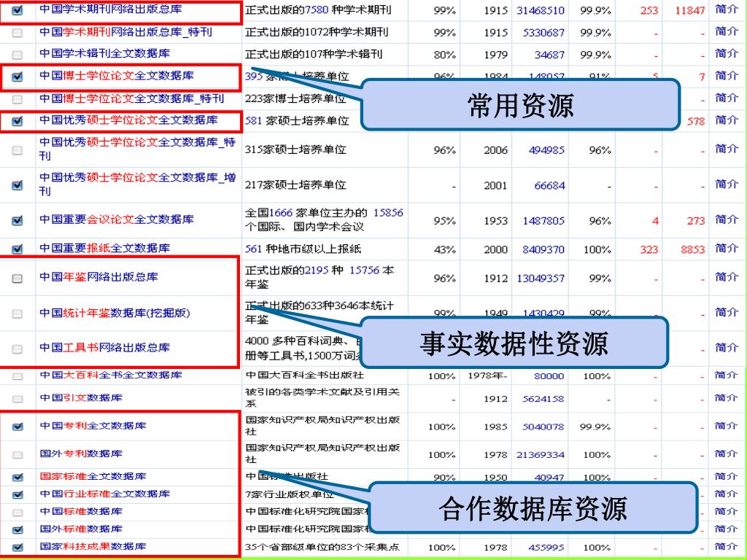This screenshot has width=747, height=560.
Task: Open the 国家标准全文数据库 link
Action: point(93,476)
